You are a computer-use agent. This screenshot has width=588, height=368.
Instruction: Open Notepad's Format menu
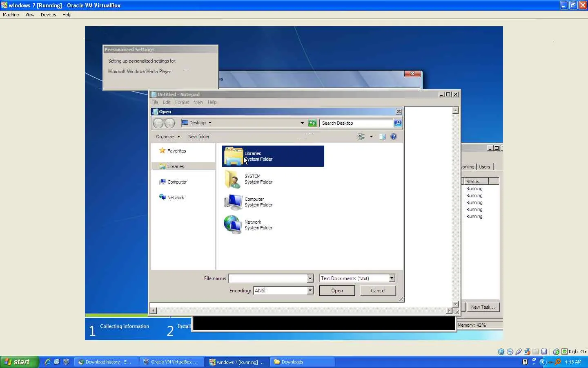(182, 102)
